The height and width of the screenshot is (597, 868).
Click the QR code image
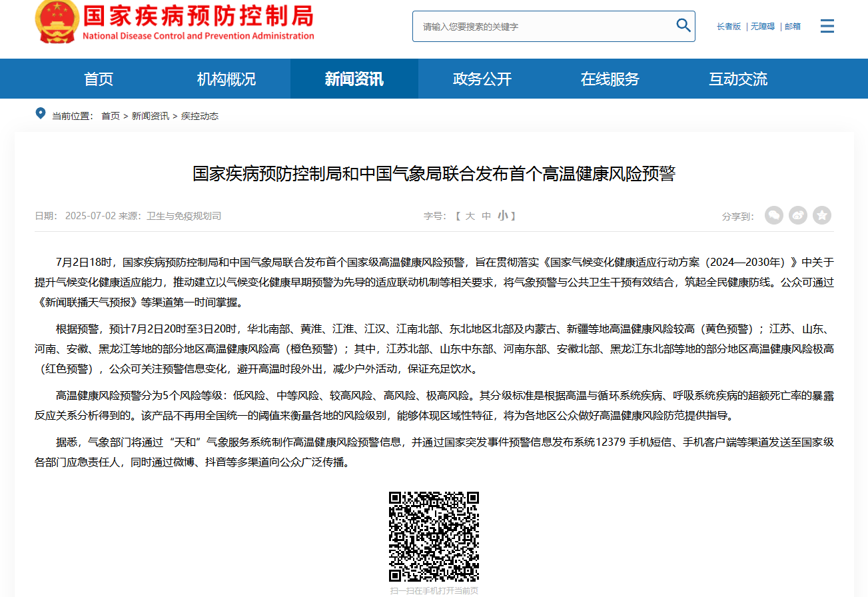434,536
